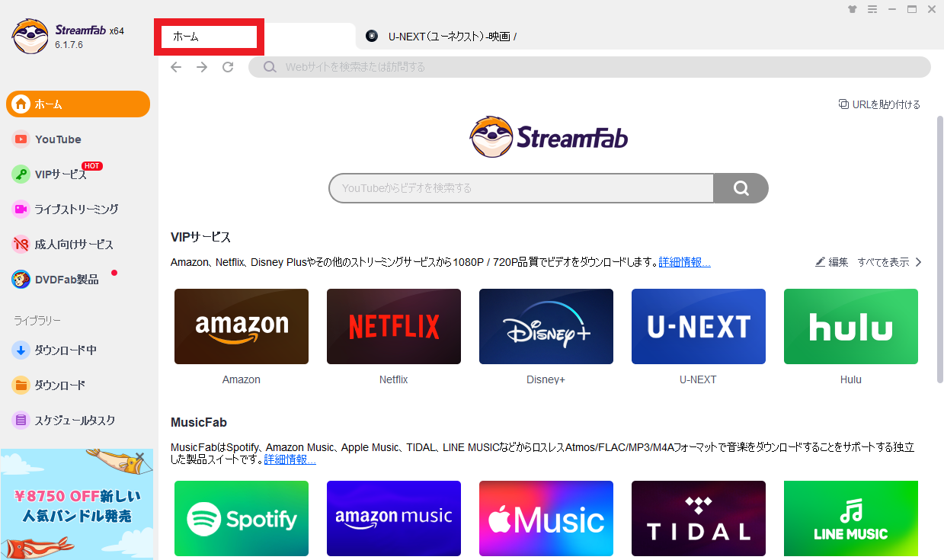Click the Disney+ label under tile
This screenshot has height=560, width=944.
[546, 379]
